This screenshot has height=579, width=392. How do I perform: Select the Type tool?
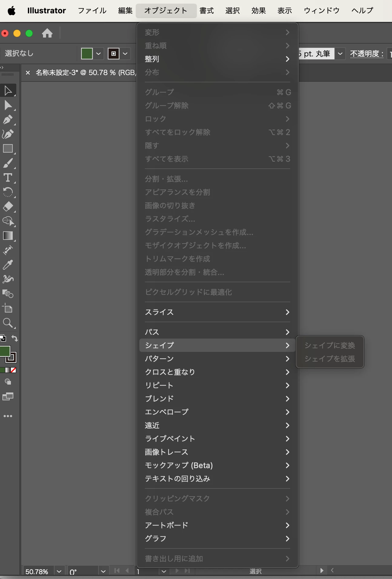8,178
